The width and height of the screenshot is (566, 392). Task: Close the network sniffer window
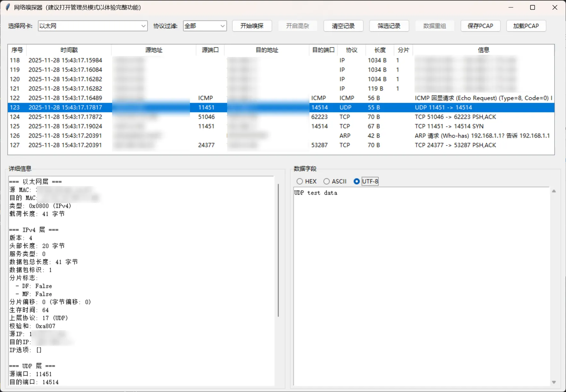[554, 7]
